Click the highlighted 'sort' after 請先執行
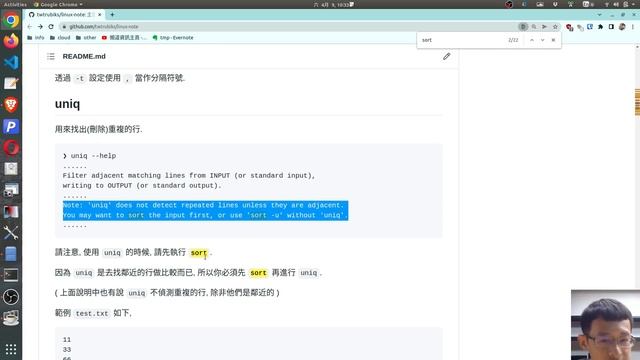The image size is (640, 360). click(199, 253)
